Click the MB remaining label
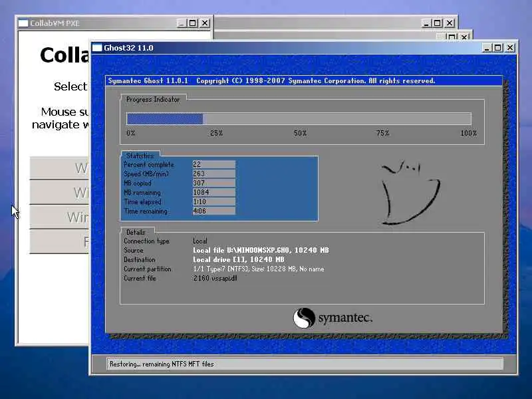532x399 pixels. 142,193
